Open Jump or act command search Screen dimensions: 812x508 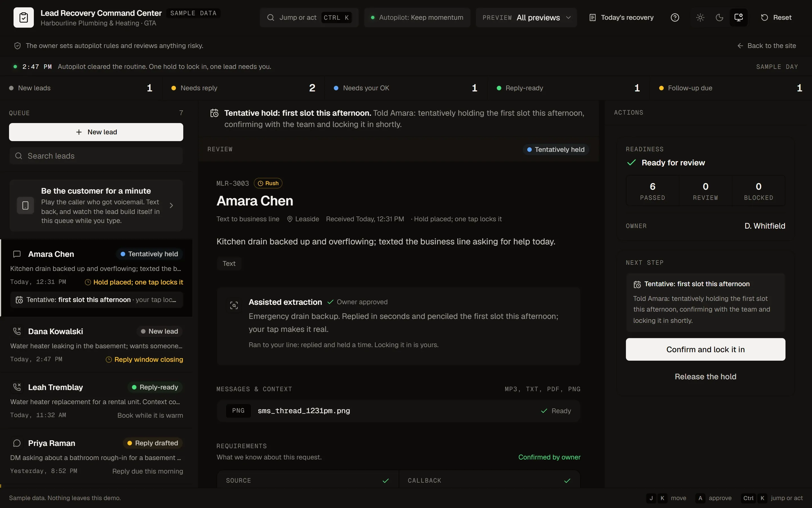309,17
